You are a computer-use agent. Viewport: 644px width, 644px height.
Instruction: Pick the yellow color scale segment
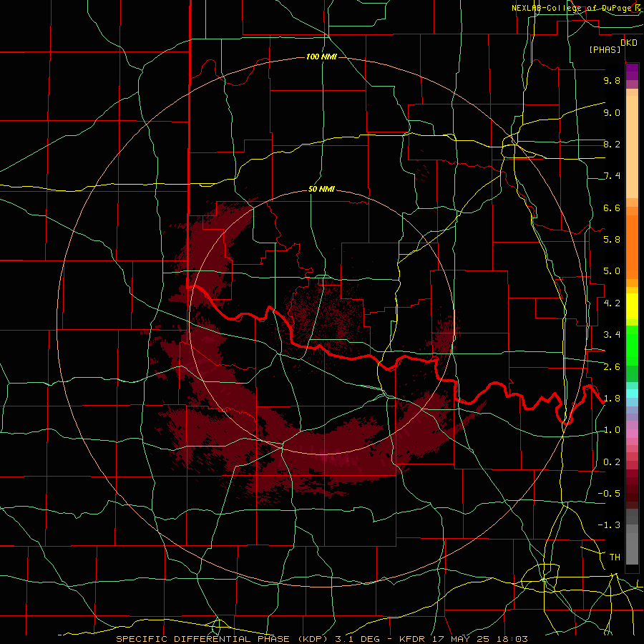coord(632,306)
